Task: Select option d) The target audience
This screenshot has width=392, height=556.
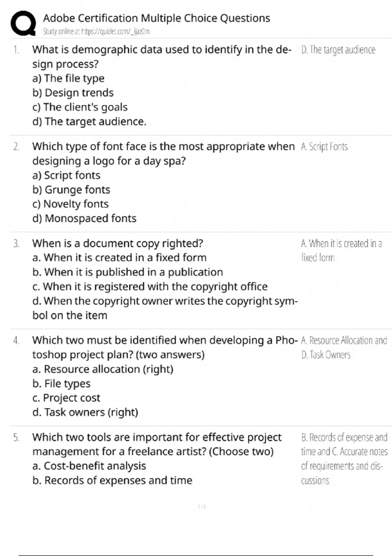Action: 89,122
